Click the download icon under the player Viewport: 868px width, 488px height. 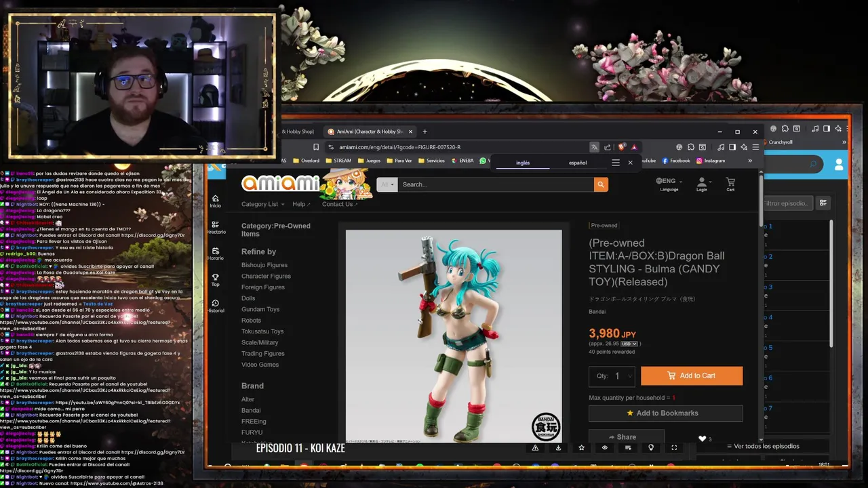tap(558, 447)
